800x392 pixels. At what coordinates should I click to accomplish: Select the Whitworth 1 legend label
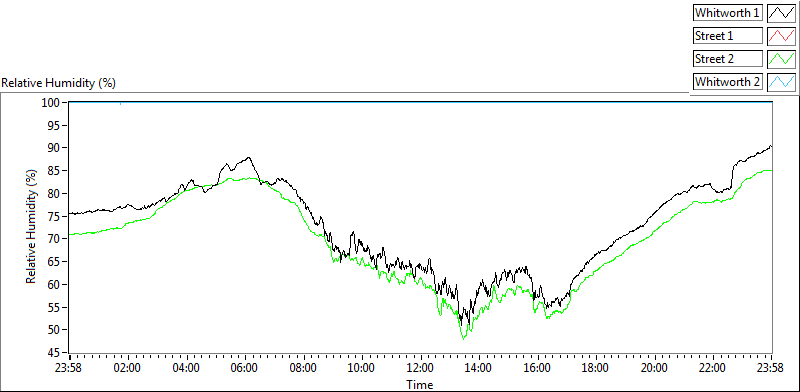[728, 13]
